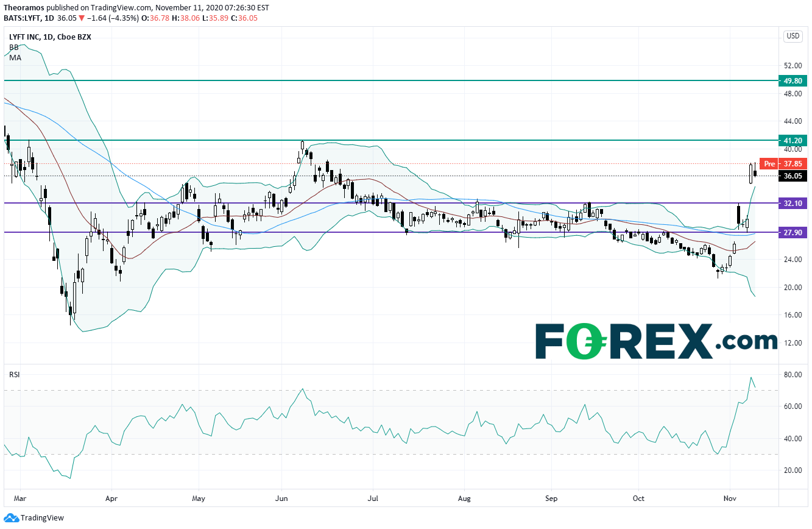Click the Jul label on time axis
812x529 pixels.
373,497
